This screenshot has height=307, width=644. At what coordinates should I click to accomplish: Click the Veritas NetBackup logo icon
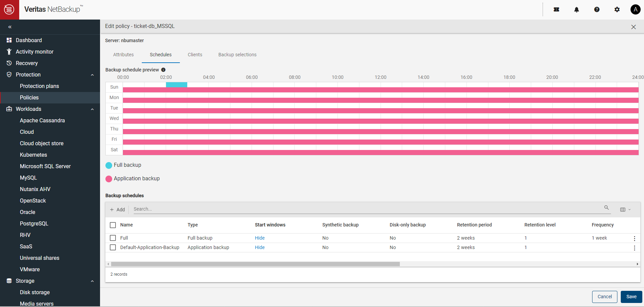point(9,9)
